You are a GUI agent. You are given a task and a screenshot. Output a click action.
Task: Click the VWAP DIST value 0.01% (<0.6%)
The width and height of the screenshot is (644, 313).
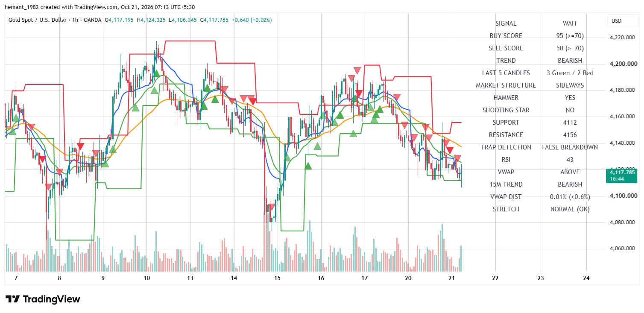point(570,197)
